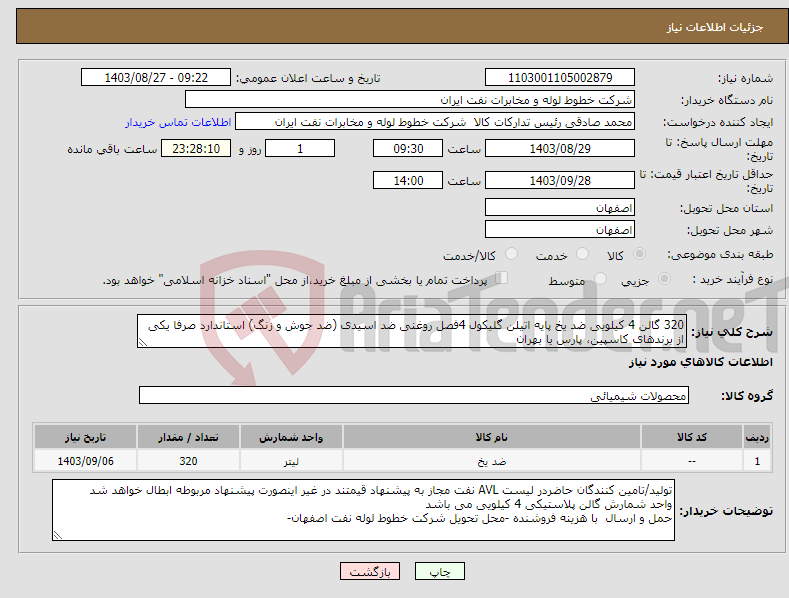Click the نام کالا column header
The height and width of the screenshot is (598, 789).
pyautogui.click(x=492, y=437)
